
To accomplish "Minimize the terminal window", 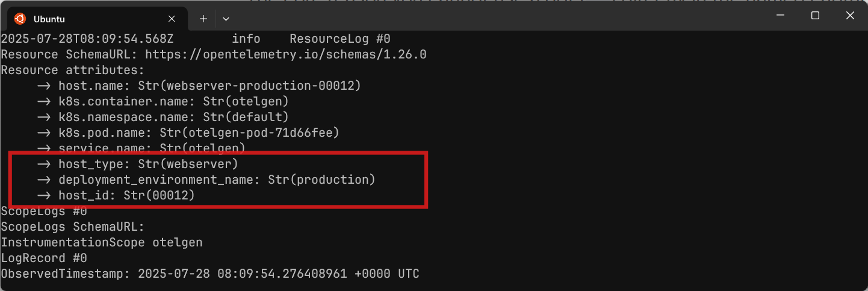I will [x=781, y=16].
